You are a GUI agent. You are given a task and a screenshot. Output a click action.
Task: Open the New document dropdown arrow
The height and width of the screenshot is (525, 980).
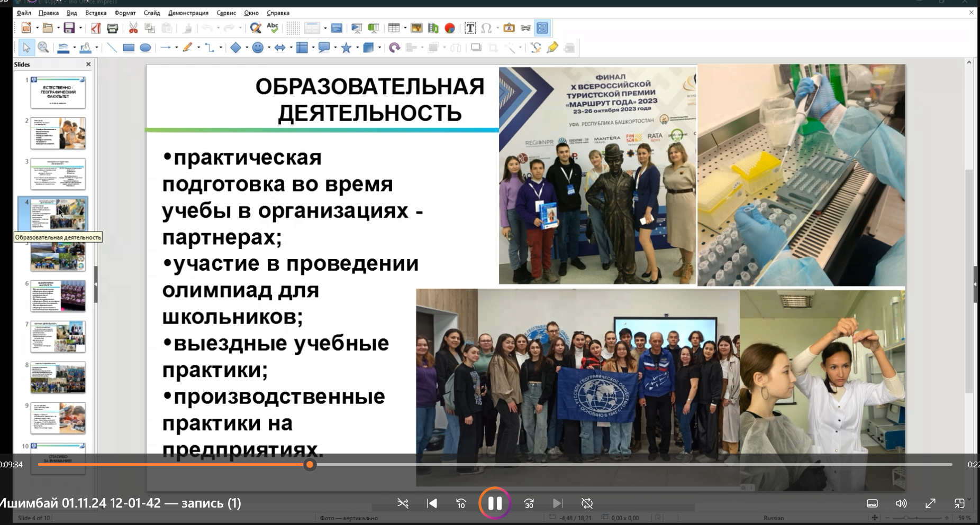tap(37, 28)
